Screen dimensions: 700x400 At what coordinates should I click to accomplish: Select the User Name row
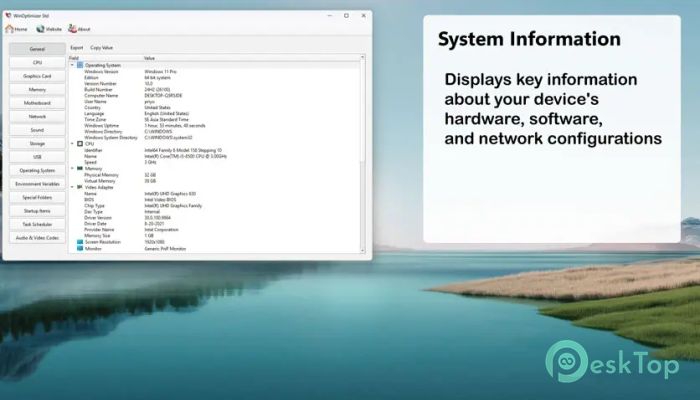pos(214,102)
